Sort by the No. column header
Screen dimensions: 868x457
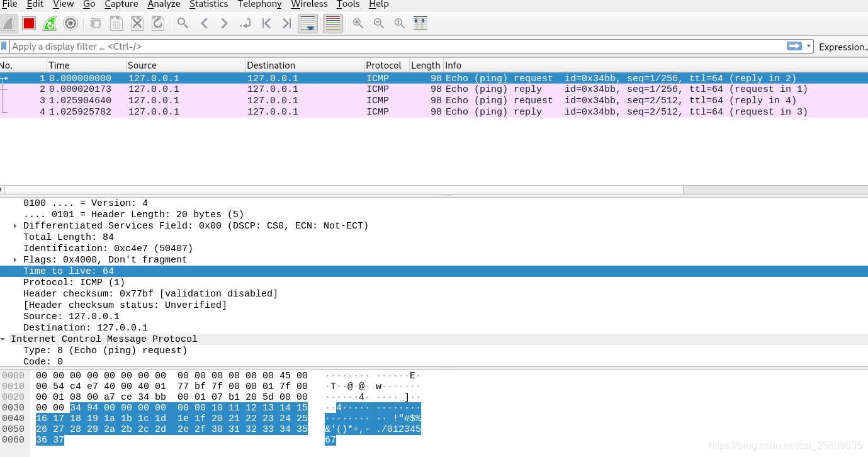(23, 65)
